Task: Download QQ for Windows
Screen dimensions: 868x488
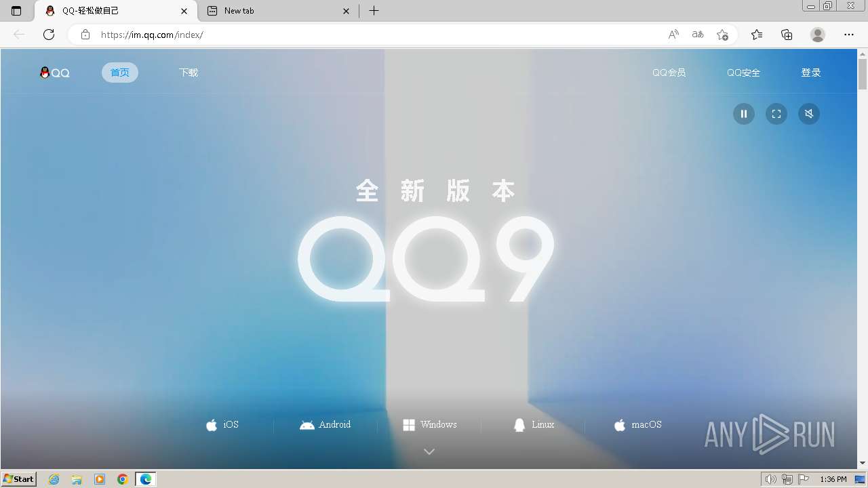Action: 430,425
